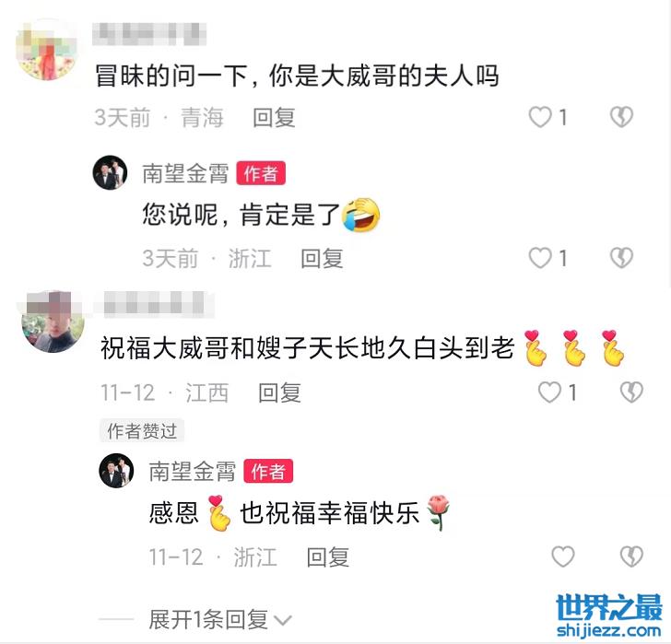
Task: Dislike the author's 感恩 reply
Action: coord(631,556)
